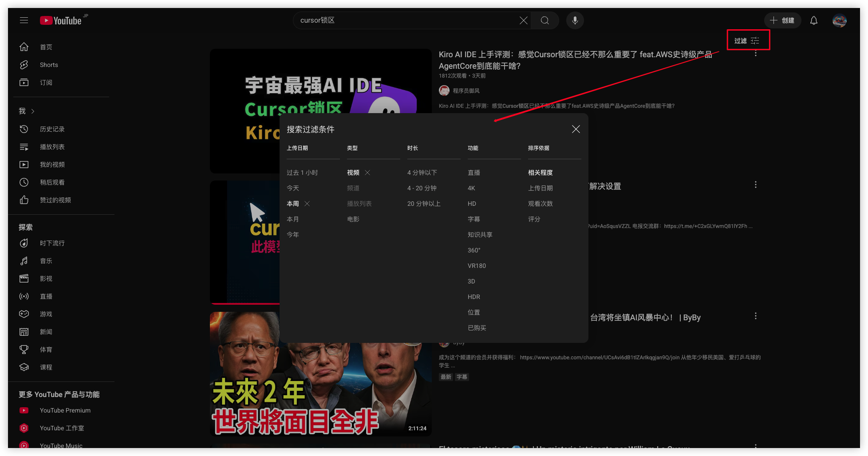The image size is (868, 456).
Task: Close the search filter dialog
Action: tap(576, 129)
